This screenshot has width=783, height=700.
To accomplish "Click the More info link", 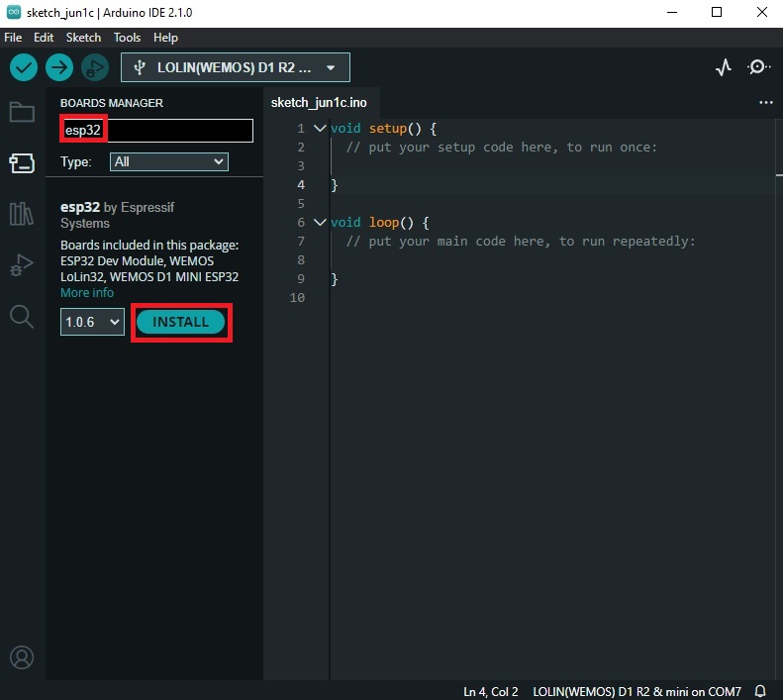I will pyautogui.click(x=87, y=293).
